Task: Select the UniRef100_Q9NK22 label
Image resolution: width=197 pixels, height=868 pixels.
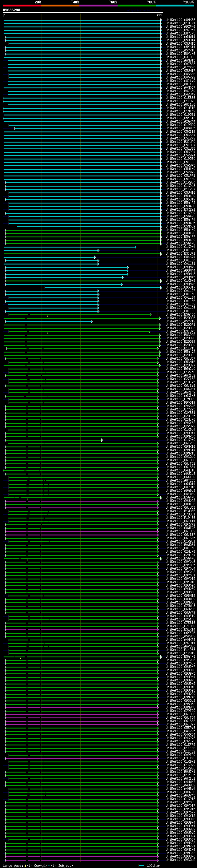Action: 180,842
